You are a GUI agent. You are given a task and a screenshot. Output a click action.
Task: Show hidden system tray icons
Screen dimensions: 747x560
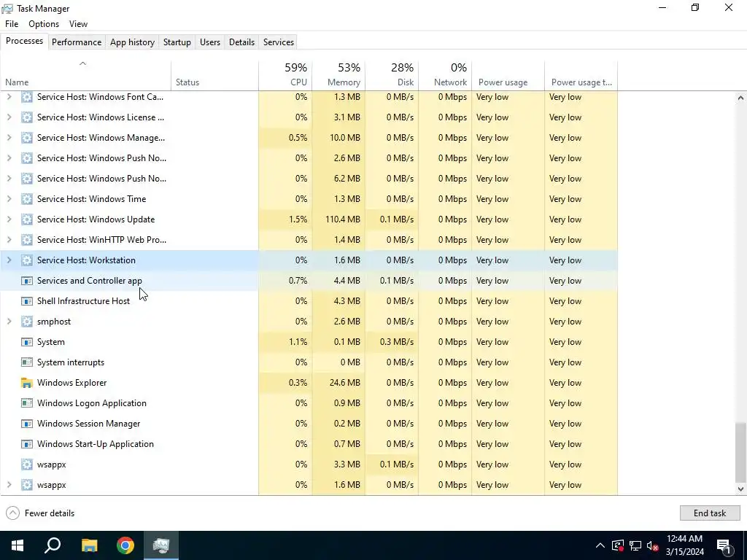[x=600, y=545]
